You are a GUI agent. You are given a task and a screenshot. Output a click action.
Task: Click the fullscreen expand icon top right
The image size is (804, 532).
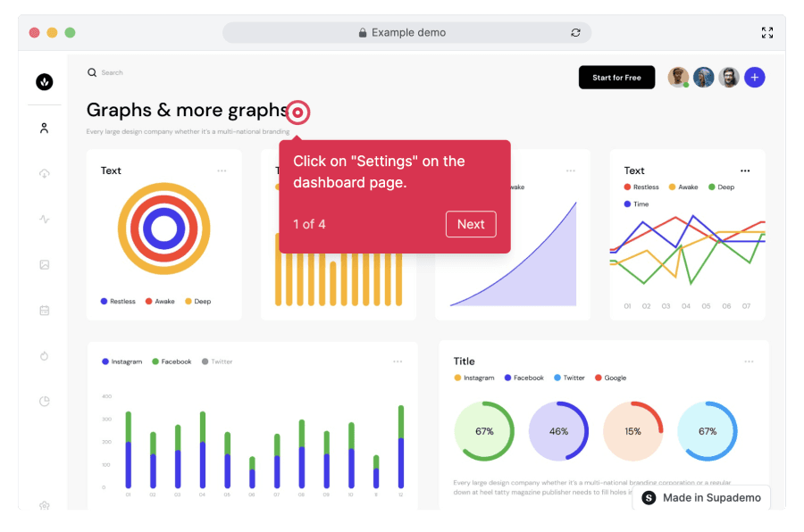[x=767, y=32]
